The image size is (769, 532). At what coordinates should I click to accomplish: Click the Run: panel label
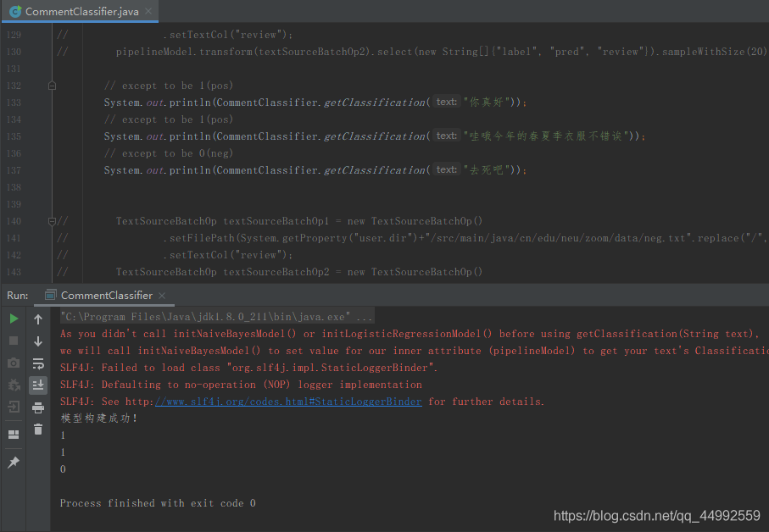pyautogui.click(x=18, y=296)
